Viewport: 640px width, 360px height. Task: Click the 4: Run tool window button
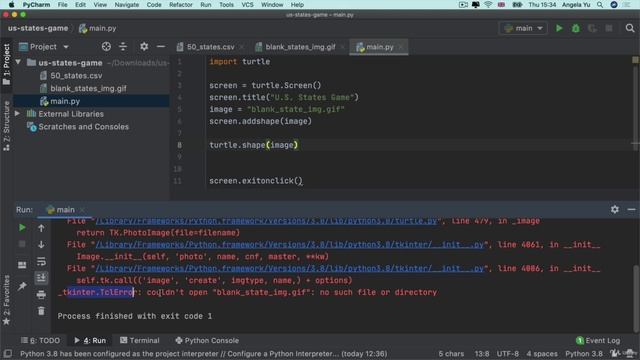pyautogui.click(x=90, y=340)
